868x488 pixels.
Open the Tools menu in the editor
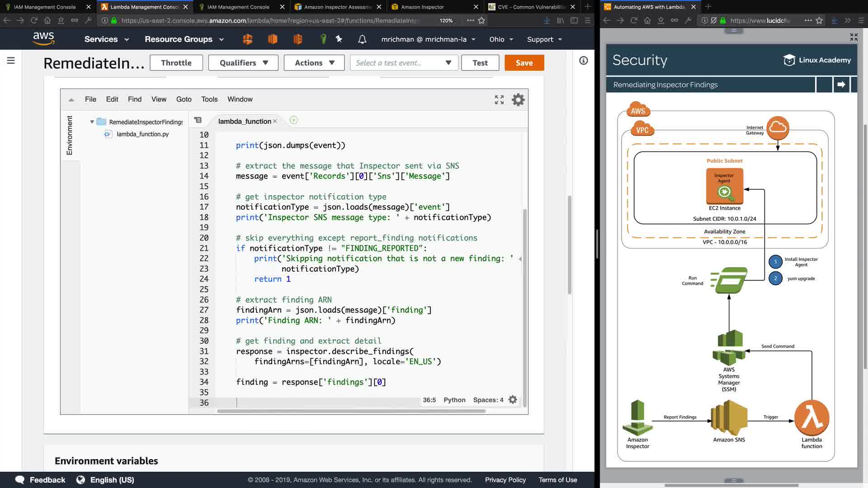209,99
